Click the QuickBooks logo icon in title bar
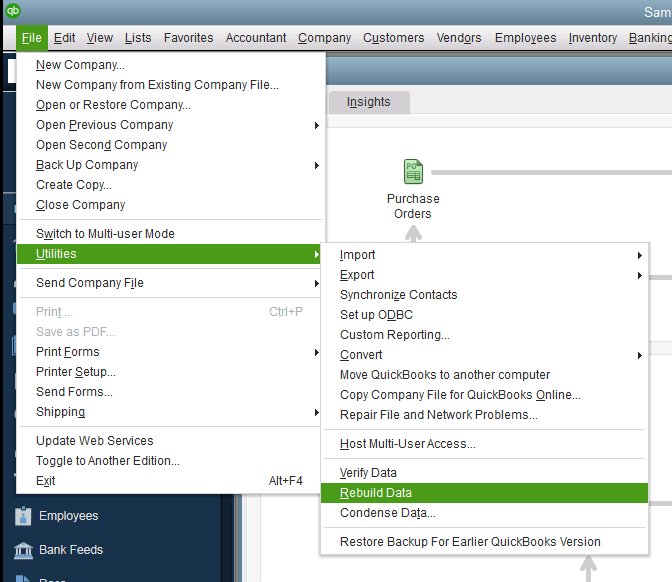This screenshot has width=672, height=582. (13, 11)
